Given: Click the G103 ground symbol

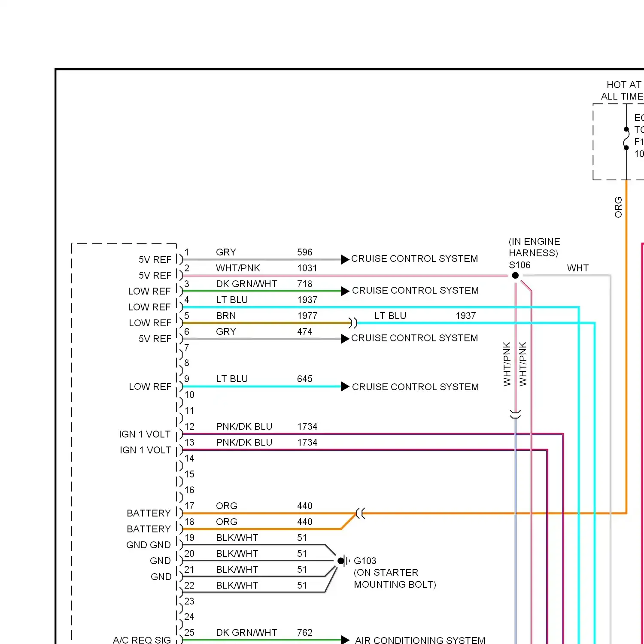Looking at the screenshot, I should 343,561.
